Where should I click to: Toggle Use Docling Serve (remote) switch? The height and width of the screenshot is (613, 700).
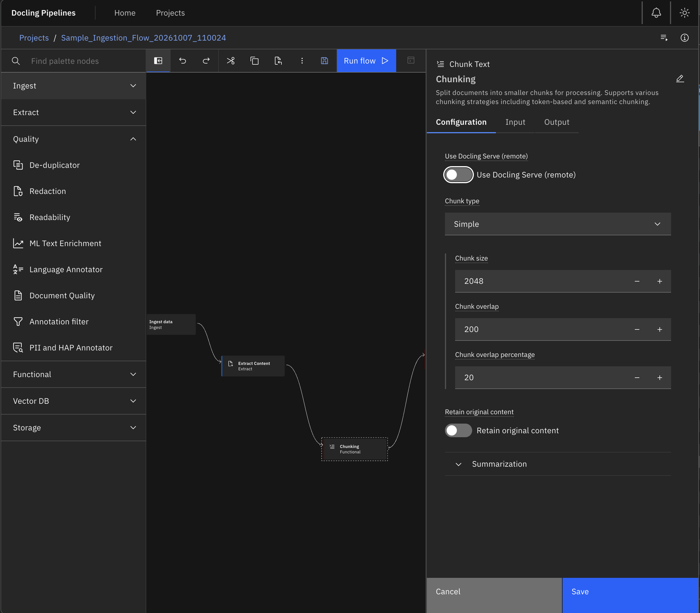click(x=458, y=175)
